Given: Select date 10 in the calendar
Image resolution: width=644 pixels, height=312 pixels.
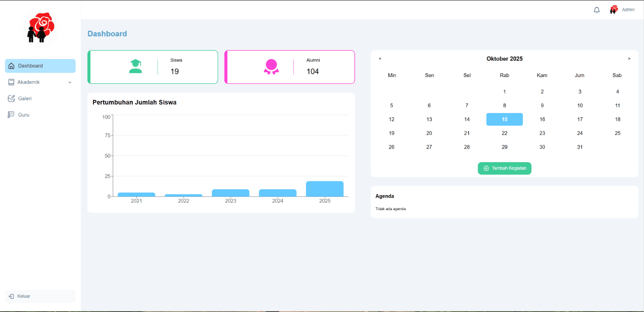Looking at the screenshot, I should click(580, 105).
